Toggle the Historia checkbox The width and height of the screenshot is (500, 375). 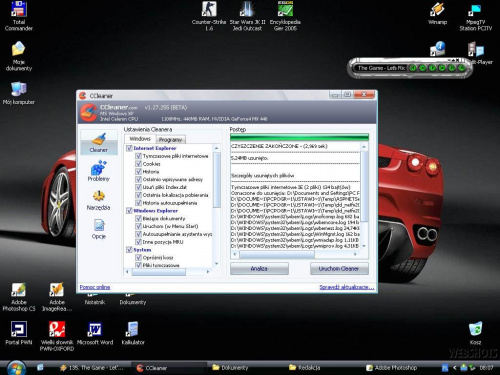138,171
